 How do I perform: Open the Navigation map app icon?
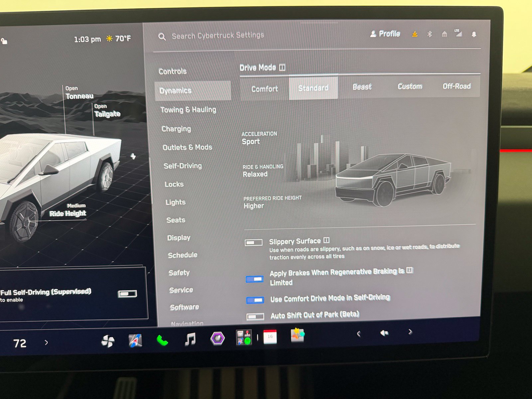[x=135, y=340]
